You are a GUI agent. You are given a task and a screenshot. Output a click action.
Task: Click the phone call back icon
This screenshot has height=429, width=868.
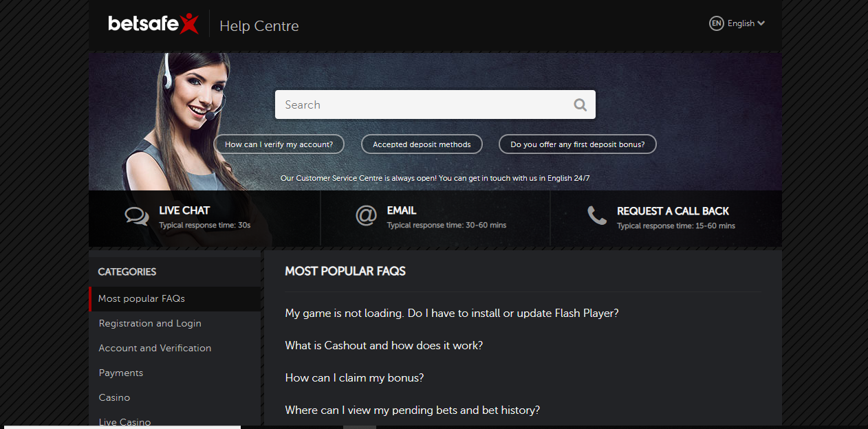(x=596, y=216)
